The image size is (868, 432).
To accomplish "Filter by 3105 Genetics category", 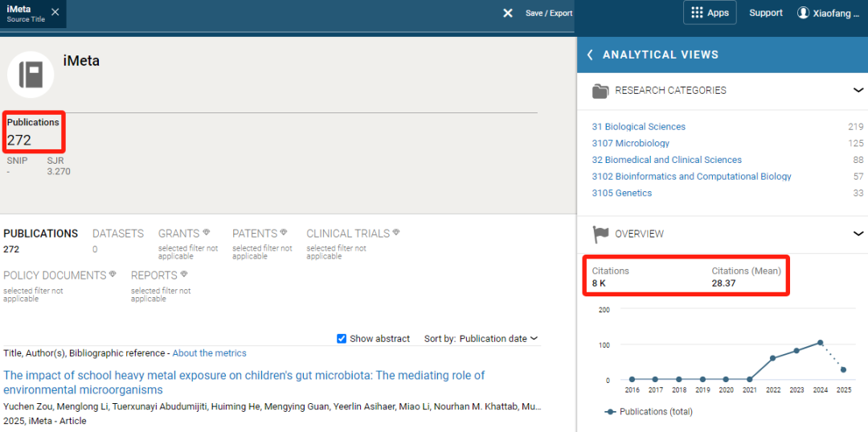I will (621, 193).
